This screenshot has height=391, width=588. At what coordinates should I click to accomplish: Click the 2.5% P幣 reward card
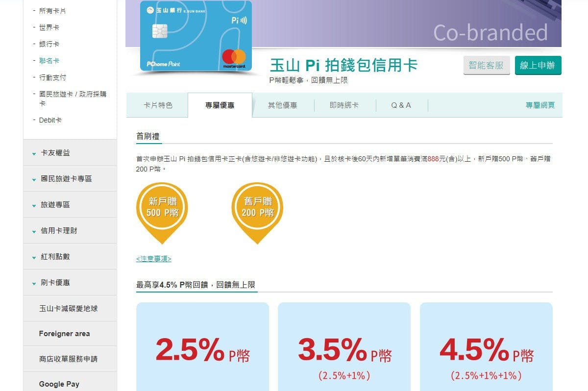[x=202, y=347]
